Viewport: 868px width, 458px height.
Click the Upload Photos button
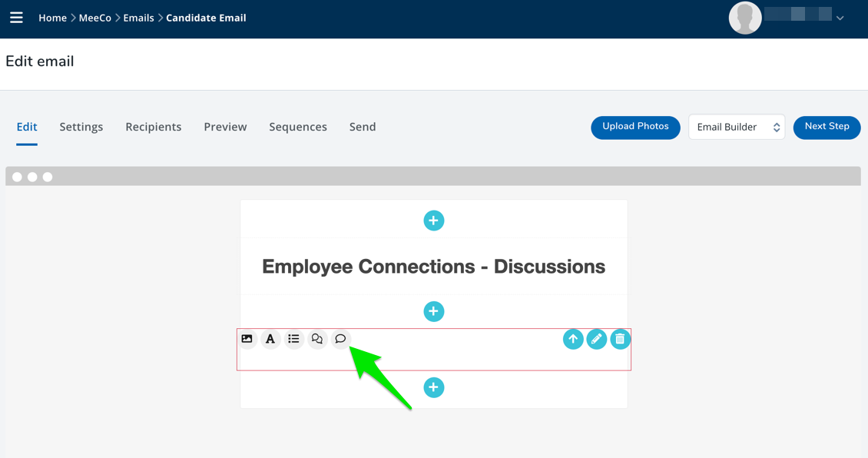tap(635, 127)
